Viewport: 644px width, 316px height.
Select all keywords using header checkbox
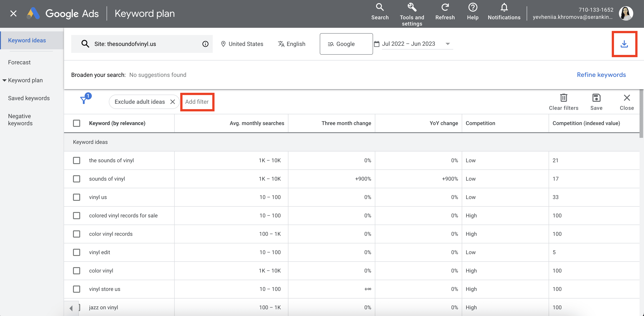pos(77,123)
